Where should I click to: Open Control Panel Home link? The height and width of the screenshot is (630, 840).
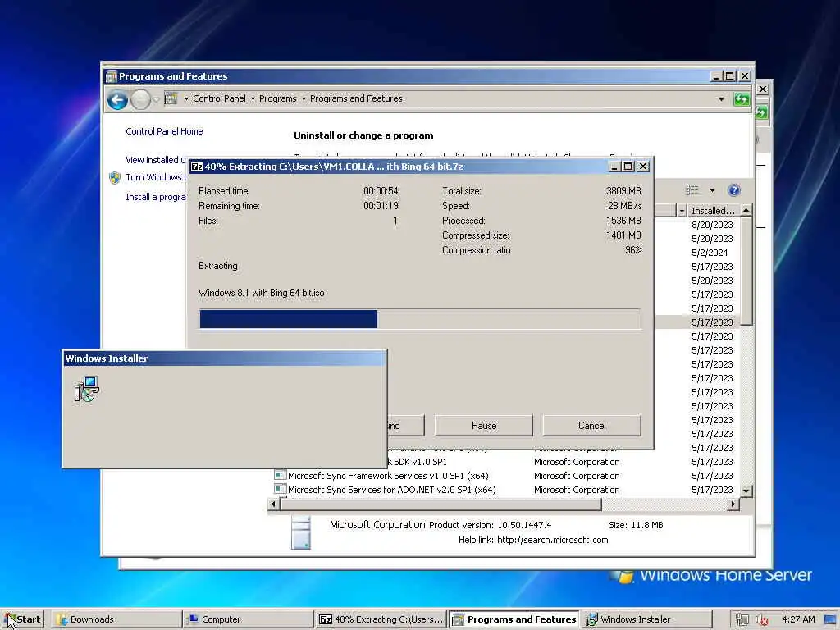click(x=164, y=131)
